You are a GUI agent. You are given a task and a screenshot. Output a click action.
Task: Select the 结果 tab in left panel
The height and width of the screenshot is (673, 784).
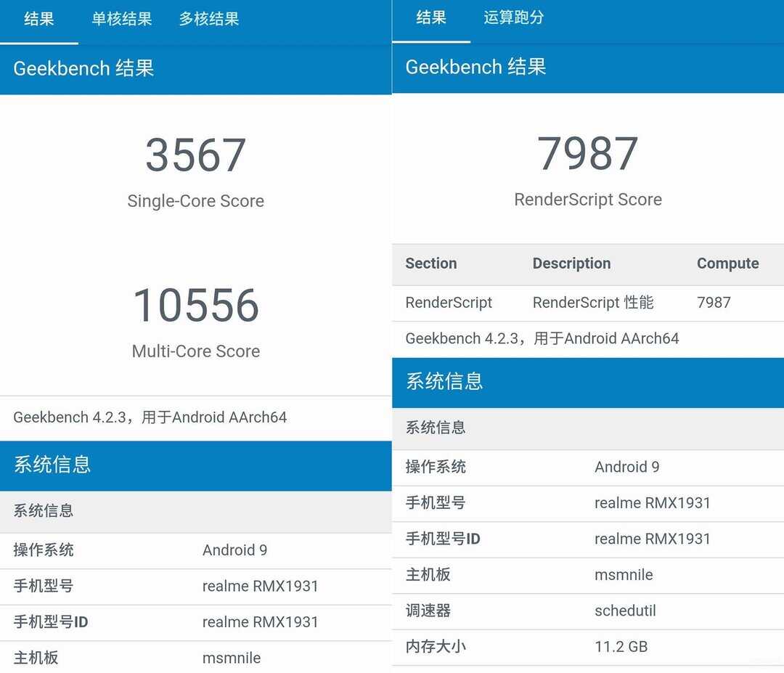pos(39,19)
